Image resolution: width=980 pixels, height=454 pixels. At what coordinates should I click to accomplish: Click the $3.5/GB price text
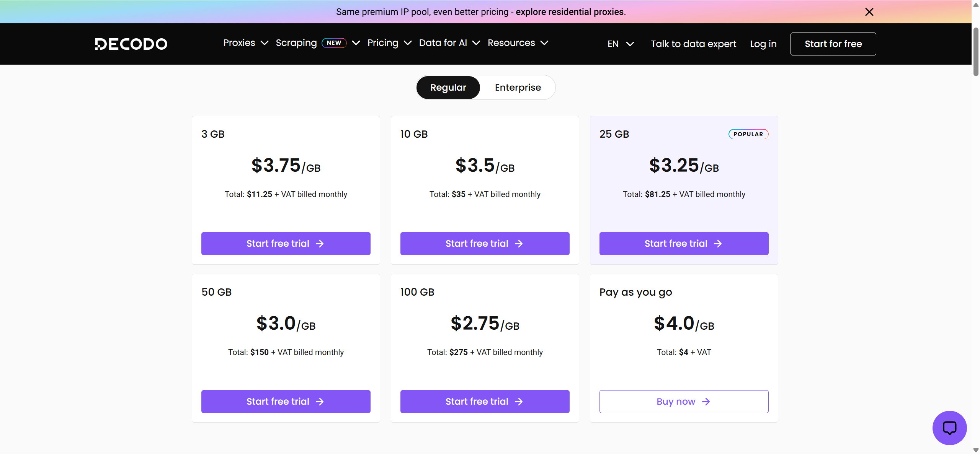point(485,166)
